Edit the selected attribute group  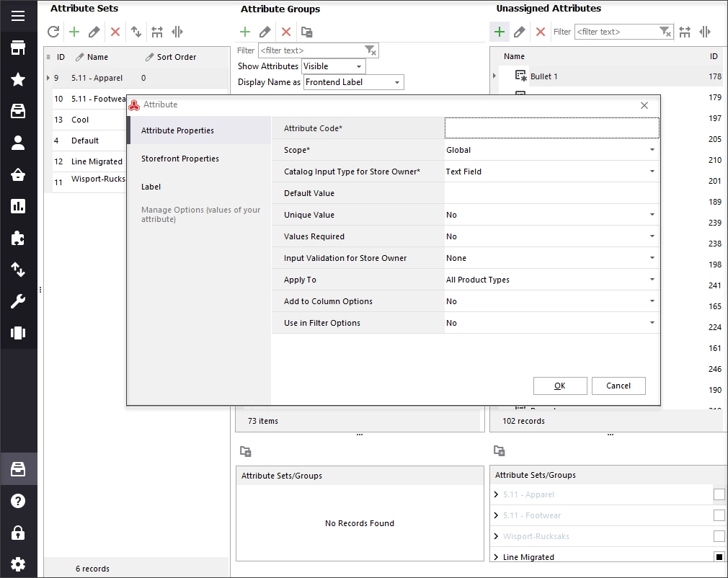[265, 32]
